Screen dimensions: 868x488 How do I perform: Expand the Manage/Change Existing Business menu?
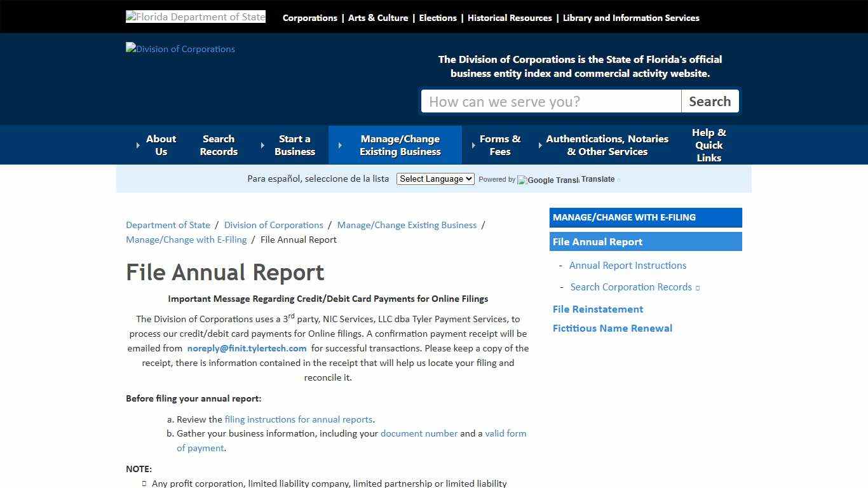(x=400, y=145)
